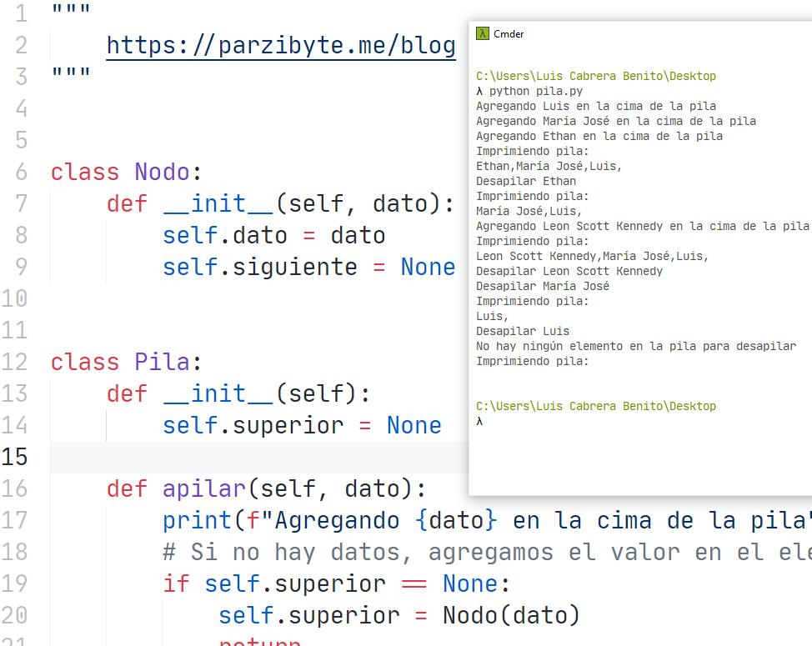Click the 'def apilar(self, dato):' line
This screenshot has height=646, width=812.
(x=266, y=488)
